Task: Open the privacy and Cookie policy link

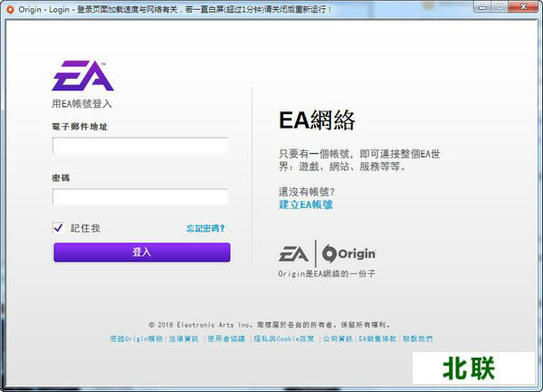Action: pos(284,339)
